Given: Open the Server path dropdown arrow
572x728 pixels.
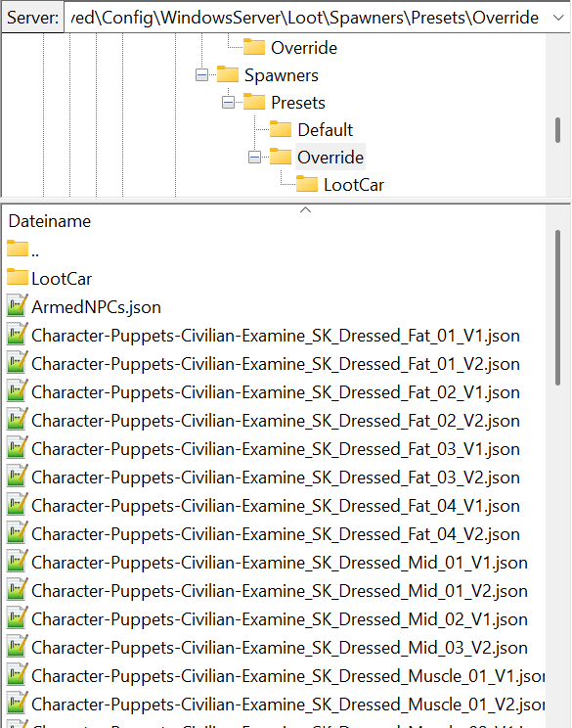Looking at the screenshot, I should point(558,18).
